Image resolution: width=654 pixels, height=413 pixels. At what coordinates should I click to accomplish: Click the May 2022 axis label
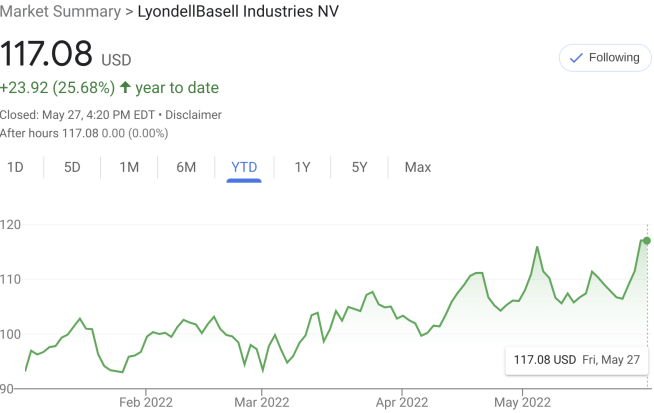coord(522,403)
